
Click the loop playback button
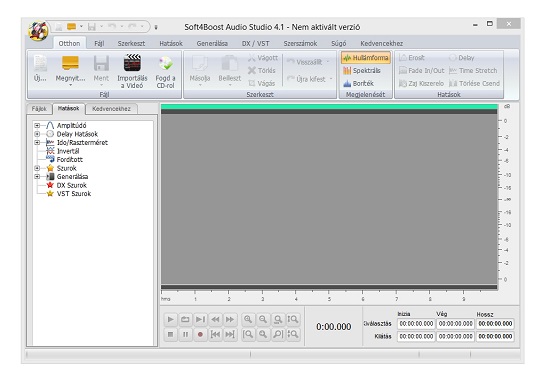click(185, 319)
